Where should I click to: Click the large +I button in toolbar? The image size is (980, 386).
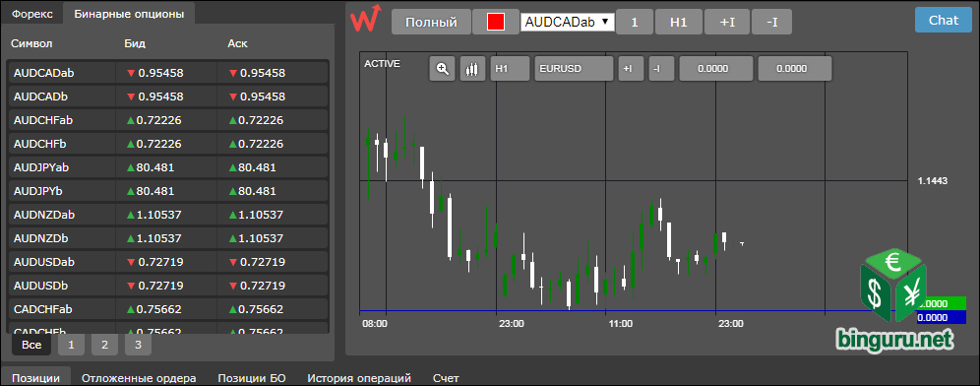(727, 22)
